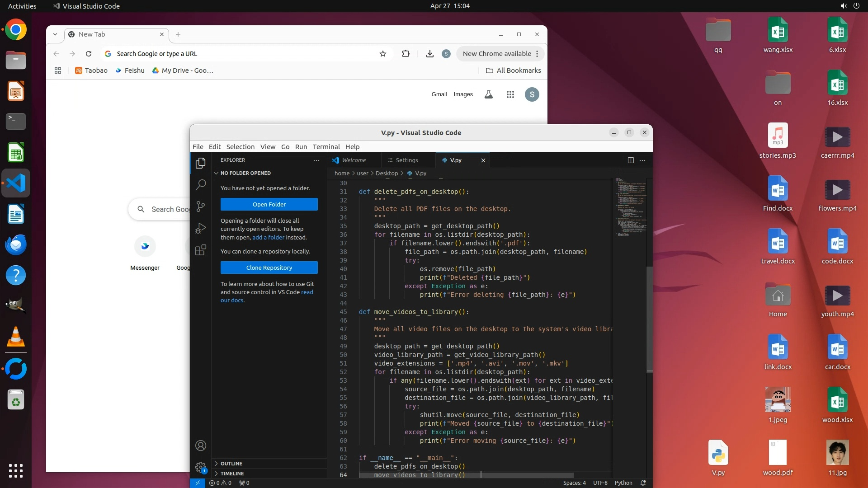Open the Extensions view
The width and height of the screenshot is (868, 488).
pos(201,250)
